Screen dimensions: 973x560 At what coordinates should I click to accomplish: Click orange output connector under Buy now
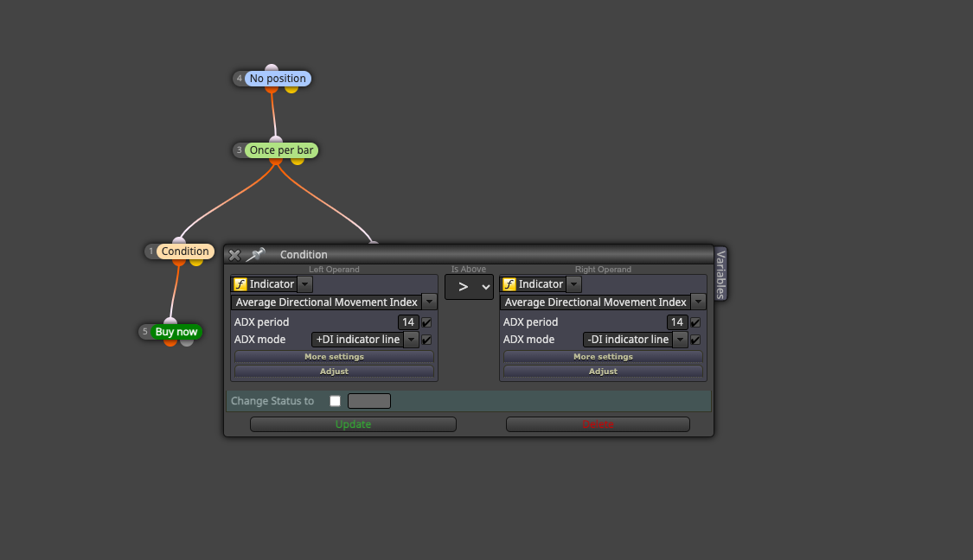coord(170,342)
